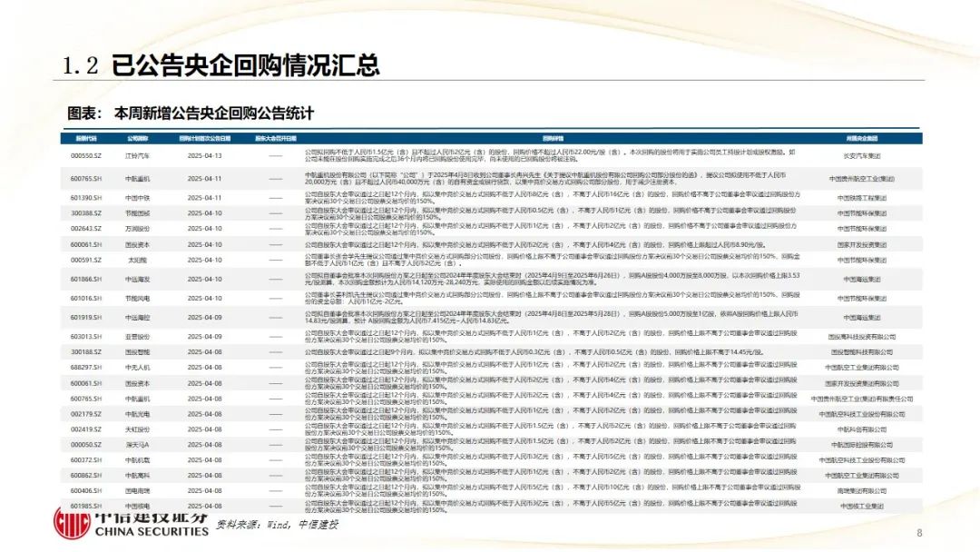This screenshot has width=980, height=552.
Task: Select stock code 601985.SH
Action: click(x=85, y=507)
